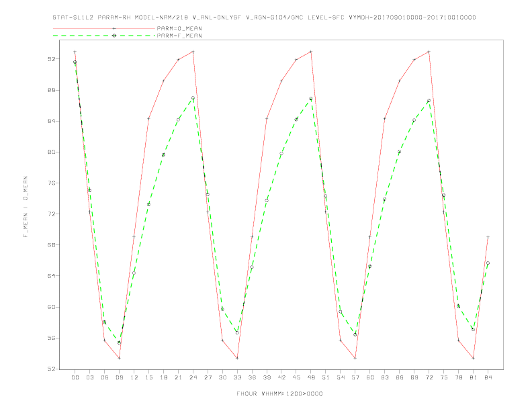Click the chart title line starting STAT=SL1L2
The width and height of the screenshot is (532, 411).
(264, 17)
